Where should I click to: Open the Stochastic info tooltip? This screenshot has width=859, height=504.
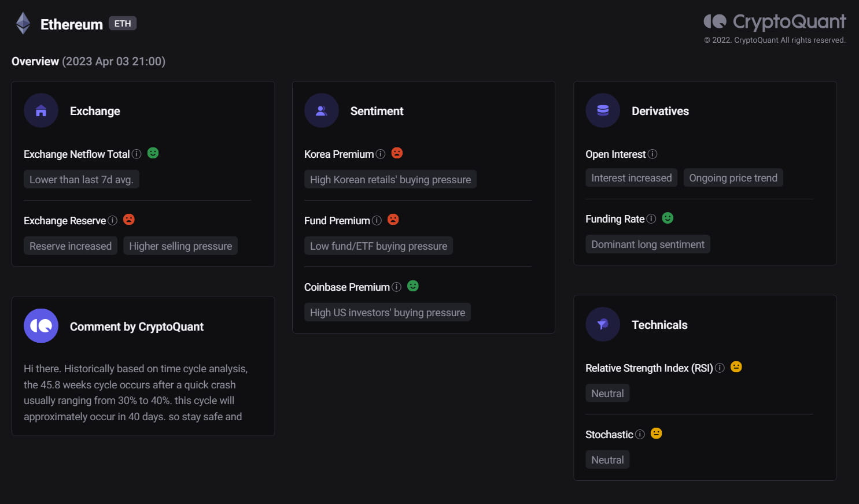(x=640, y=434)
